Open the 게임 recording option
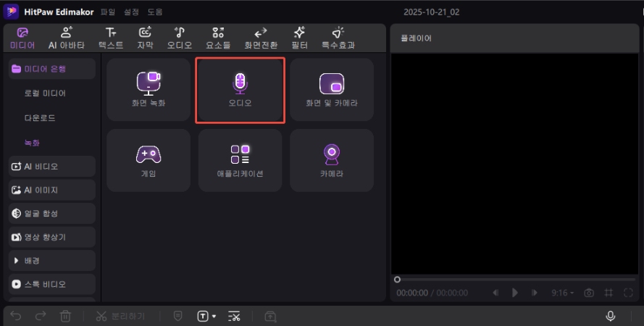Screen dimensions: 644x326 click(149, 160)
